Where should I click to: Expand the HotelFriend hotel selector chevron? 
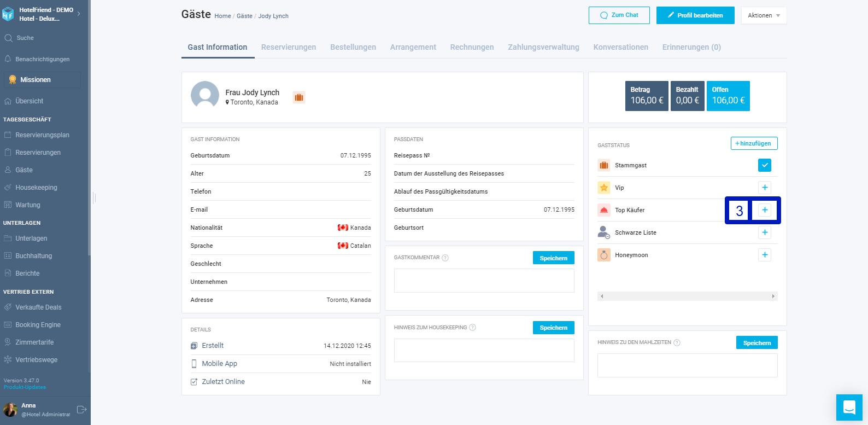(x=79, y=14)
